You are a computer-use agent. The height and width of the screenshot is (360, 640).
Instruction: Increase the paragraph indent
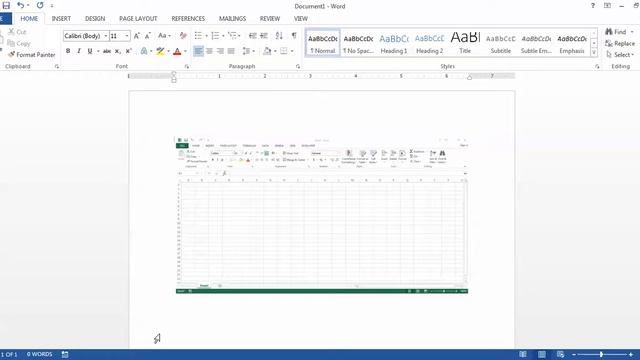[x=264, y=36]
